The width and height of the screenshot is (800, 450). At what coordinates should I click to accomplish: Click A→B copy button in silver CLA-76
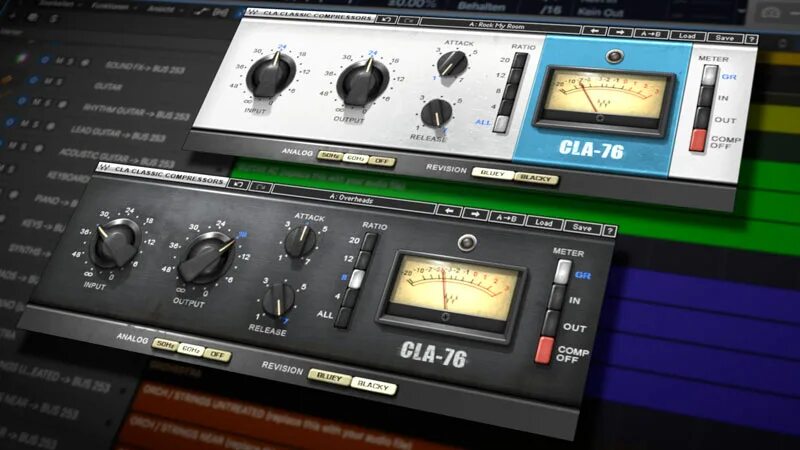click(651, 34)
